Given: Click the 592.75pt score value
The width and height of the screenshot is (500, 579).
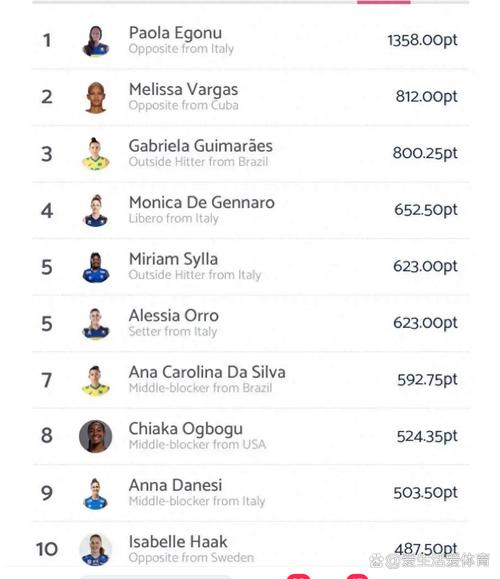Looking at the screenshot, I should 427,380.
